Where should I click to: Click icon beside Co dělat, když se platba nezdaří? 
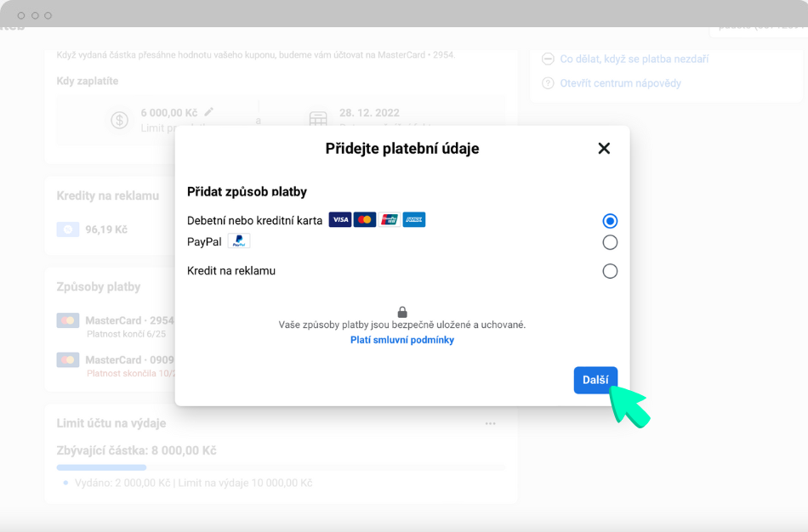click(x=548, y=59)
